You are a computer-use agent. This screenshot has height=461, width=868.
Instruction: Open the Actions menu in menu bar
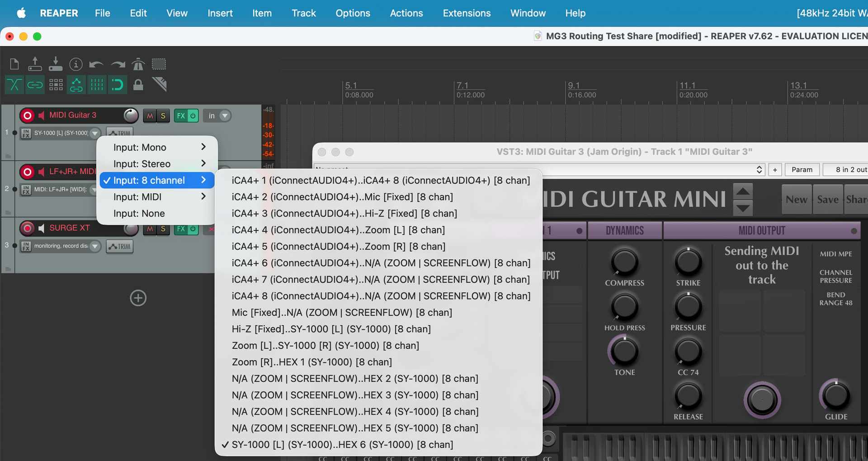point(406,13)
